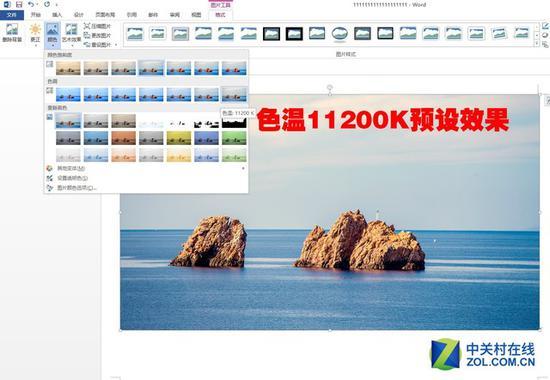
Task: Pick the sixth color tone preset thumbnail
Action: (206, 94)
